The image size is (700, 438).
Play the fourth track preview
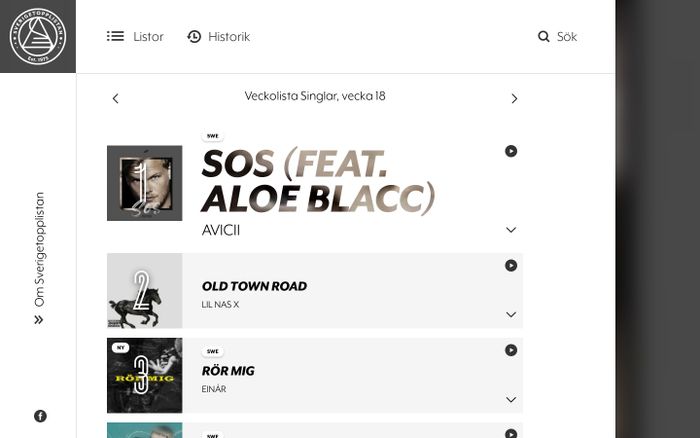click(511, 434)
